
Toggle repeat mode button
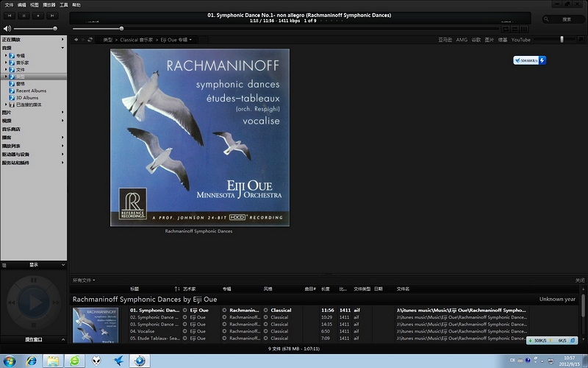[506, 29]
